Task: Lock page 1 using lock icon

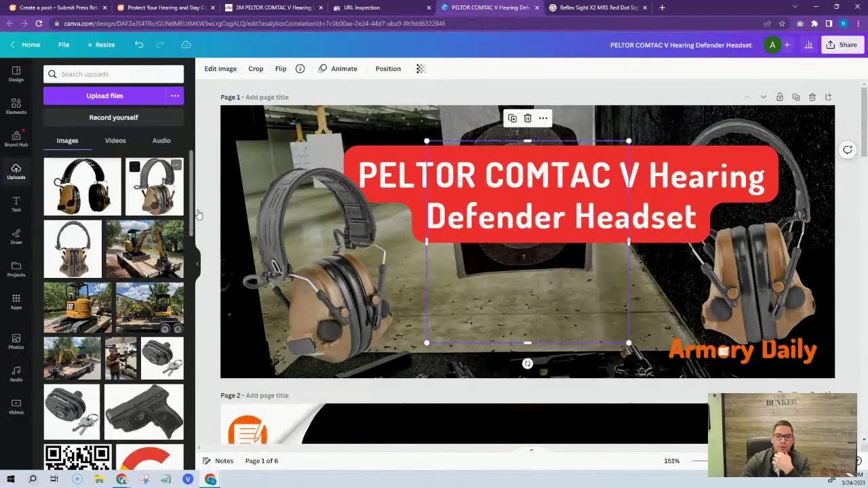Action: click(x=780, y=97)
